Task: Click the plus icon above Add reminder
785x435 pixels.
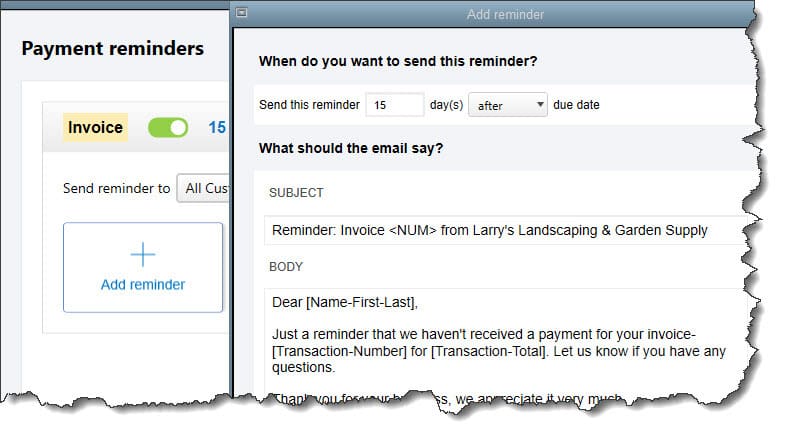Action: click(143, 254)
